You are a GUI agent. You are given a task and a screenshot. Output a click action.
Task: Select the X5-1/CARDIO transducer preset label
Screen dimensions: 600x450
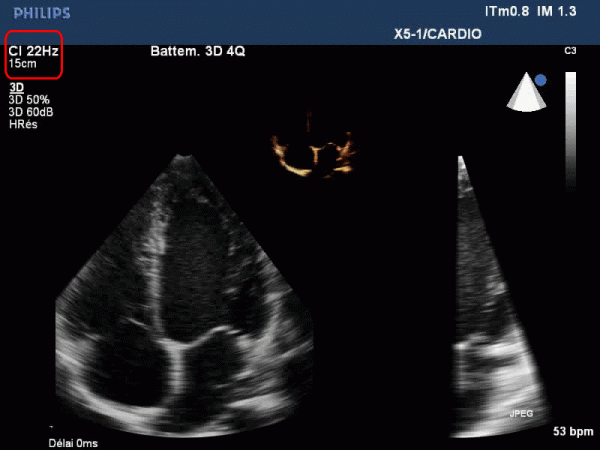tap(438, 34)
